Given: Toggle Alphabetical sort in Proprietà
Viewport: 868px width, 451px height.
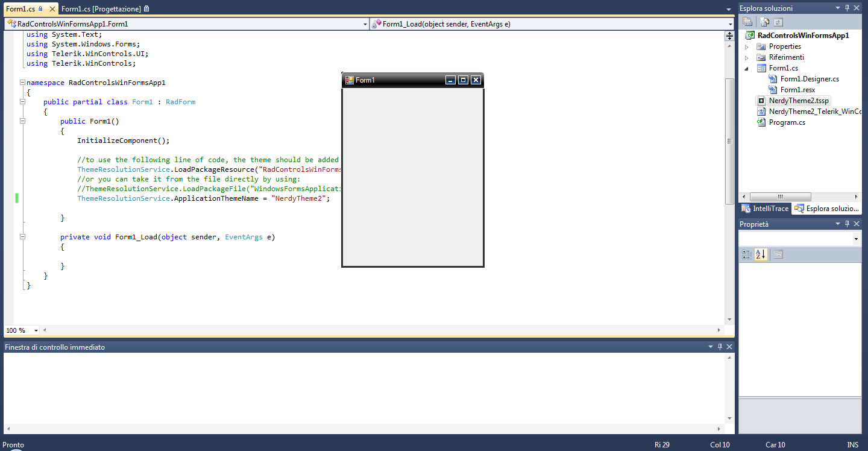Looking at the screenshot, I should 761,254.
